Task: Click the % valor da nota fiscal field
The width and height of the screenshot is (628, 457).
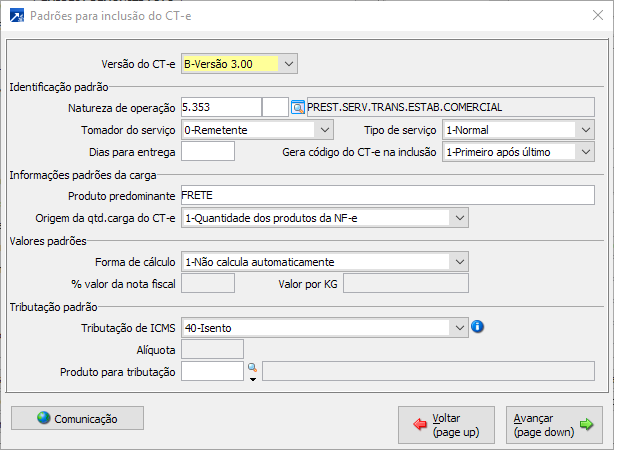Action: tap(208, 284)
